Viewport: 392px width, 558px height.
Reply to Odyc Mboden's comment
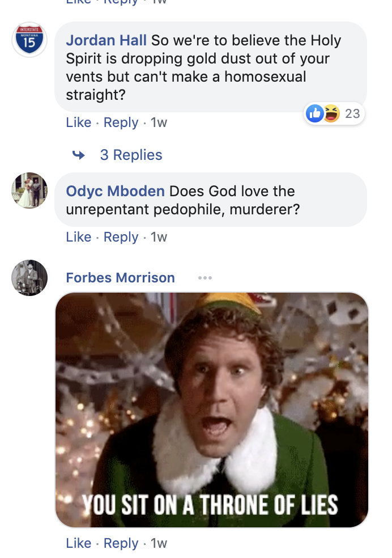coord(121,238)
